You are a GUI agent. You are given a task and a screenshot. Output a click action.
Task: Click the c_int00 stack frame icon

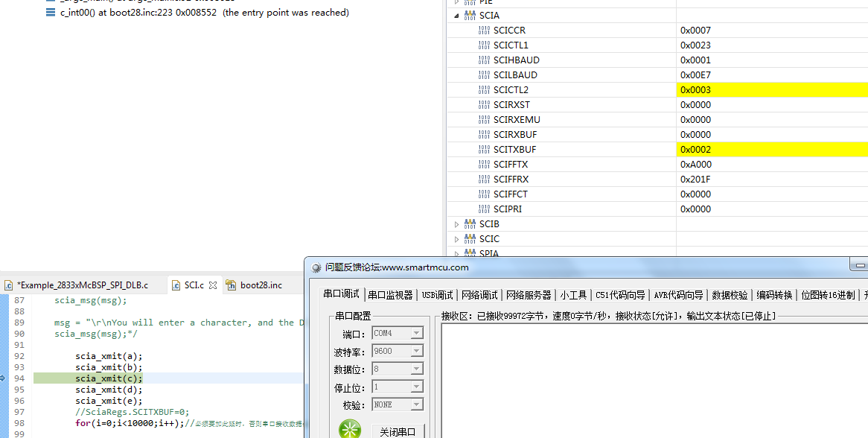pyautogui.click(x=51, y=12)
